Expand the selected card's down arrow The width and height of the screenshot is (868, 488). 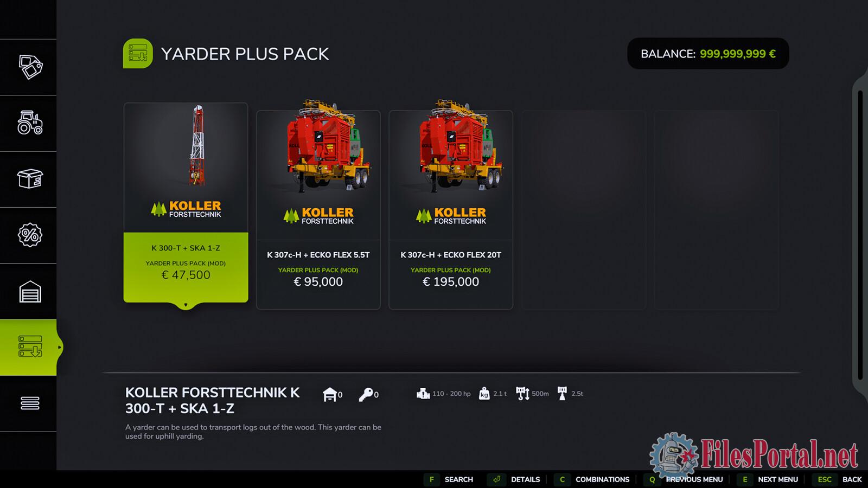[186, 305]
